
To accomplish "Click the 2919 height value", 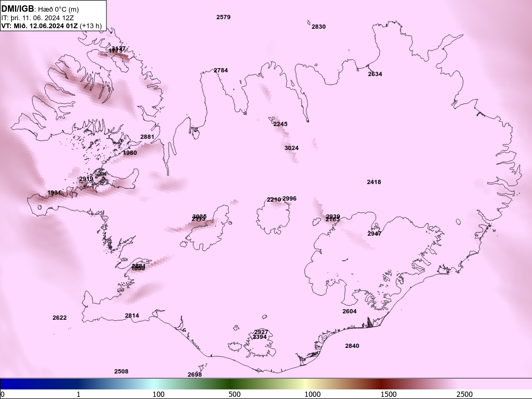I will click(86, 179).
